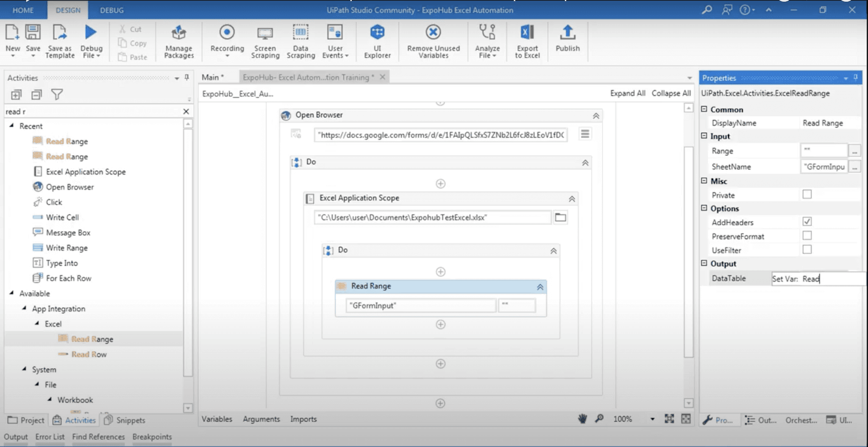Enable the UseFilter checkbox
Image resolution: width=868 pixels, height=447 pixels.
click(807, 249)
